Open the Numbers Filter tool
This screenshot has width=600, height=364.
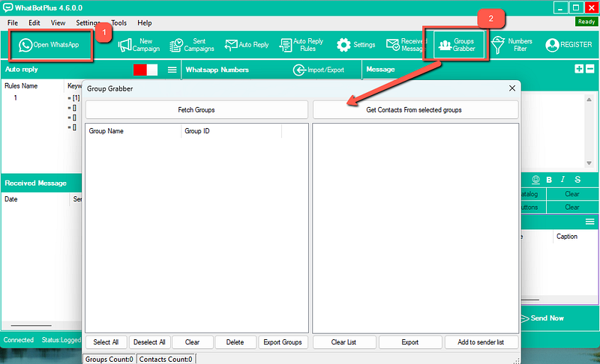point(512,45)
